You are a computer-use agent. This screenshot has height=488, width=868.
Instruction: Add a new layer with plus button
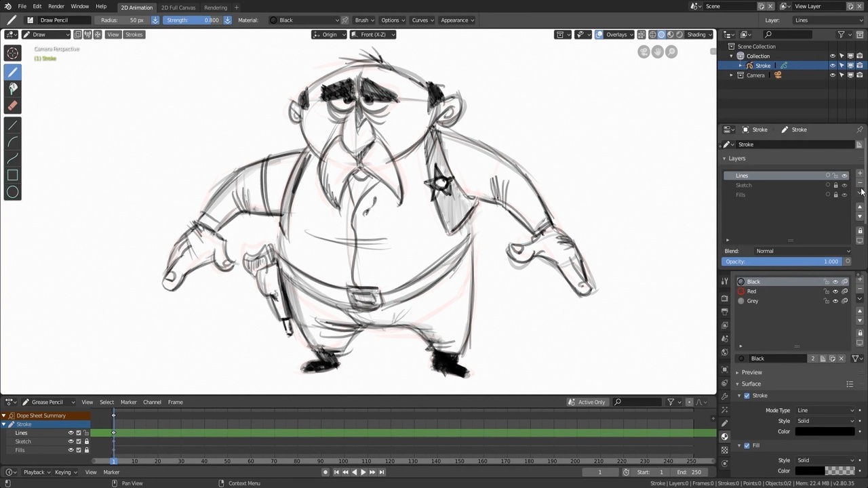click(x=860, y=174)
